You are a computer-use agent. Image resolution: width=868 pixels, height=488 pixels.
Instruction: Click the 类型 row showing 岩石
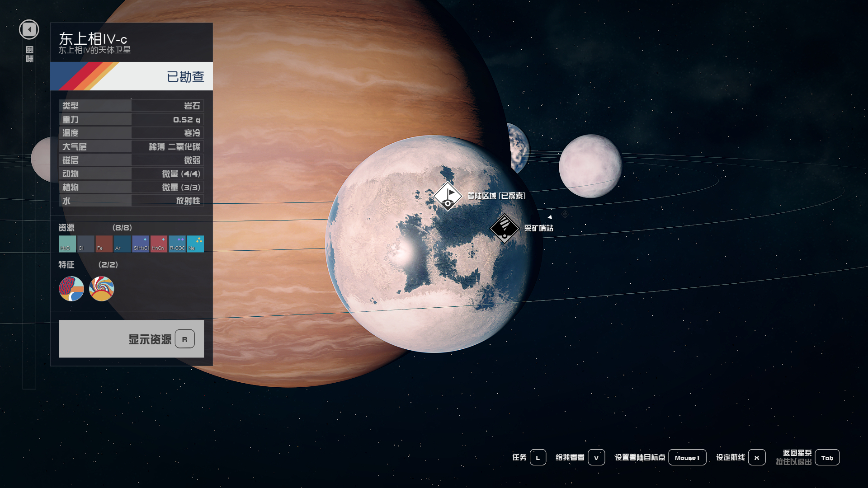tap(132, 106)
